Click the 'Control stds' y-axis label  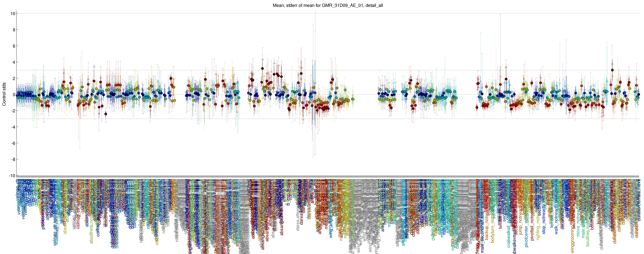4,94
